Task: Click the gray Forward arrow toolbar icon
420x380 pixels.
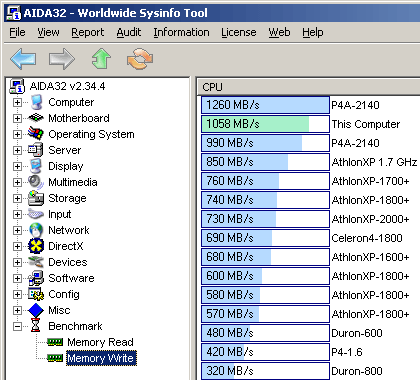Action: pos(62,59)
